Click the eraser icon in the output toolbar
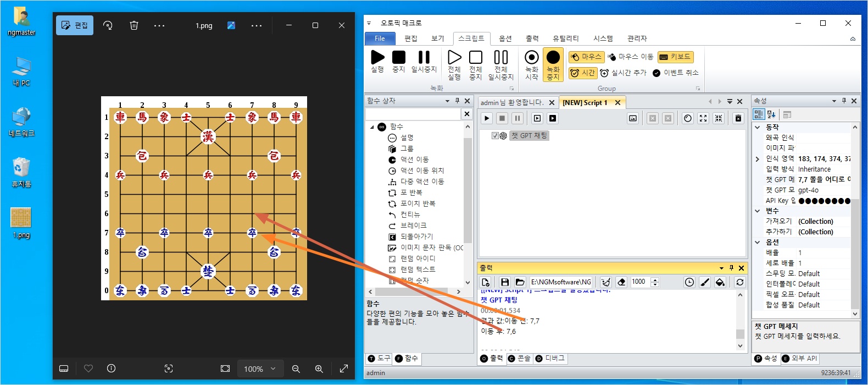 point(621,282)
